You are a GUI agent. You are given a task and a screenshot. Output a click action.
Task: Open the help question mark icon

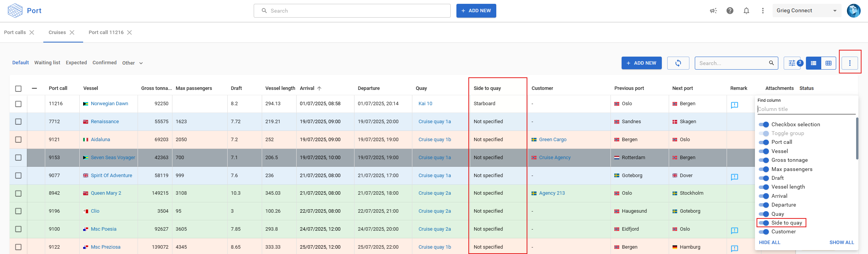(730, 11)
